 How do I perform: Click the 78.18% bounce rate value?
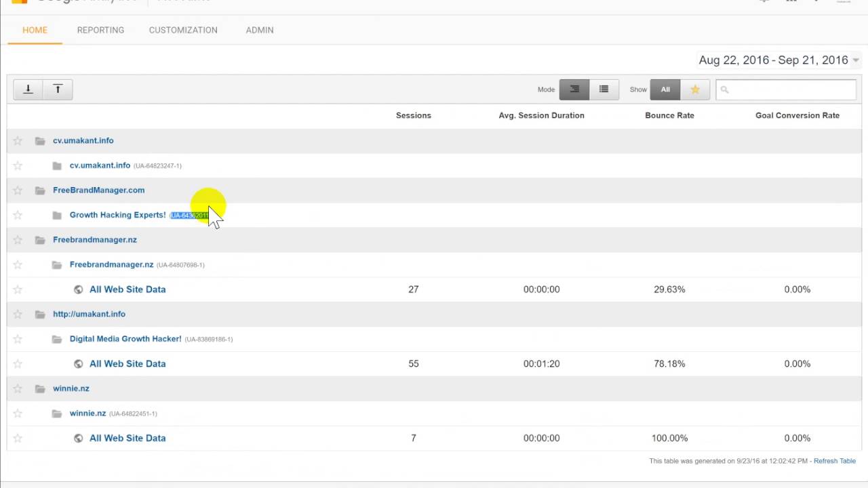pyautogui.click(x=670, y=364)
